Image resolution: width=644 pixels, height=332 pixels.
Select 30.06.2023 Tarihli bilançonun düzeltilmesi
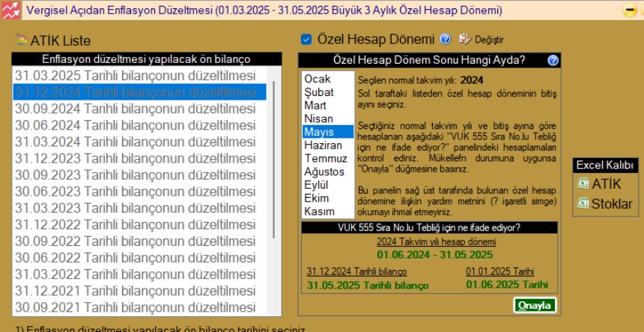(139, 191)
